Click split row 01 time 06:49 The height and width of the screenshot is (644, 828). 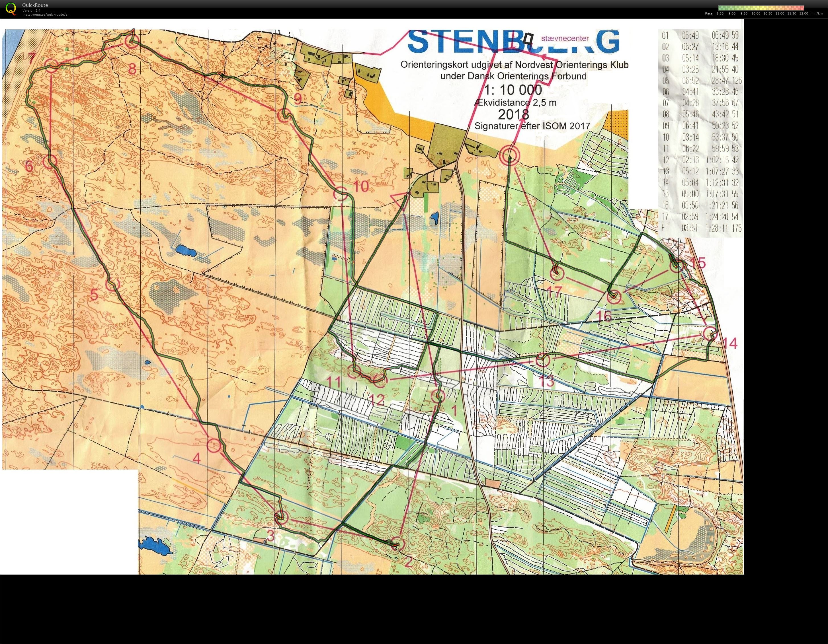coord(690,36)
